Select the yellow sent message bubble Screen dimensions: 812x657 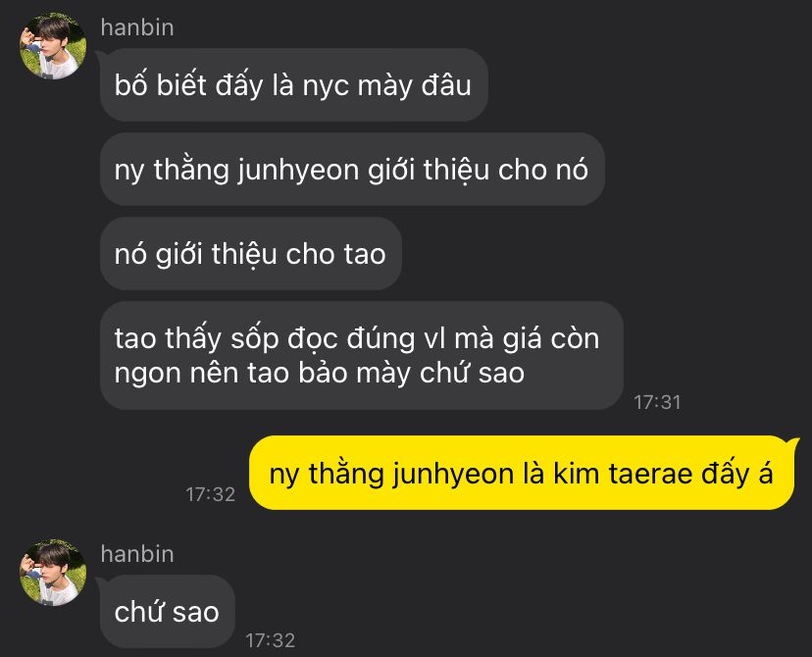522,474
